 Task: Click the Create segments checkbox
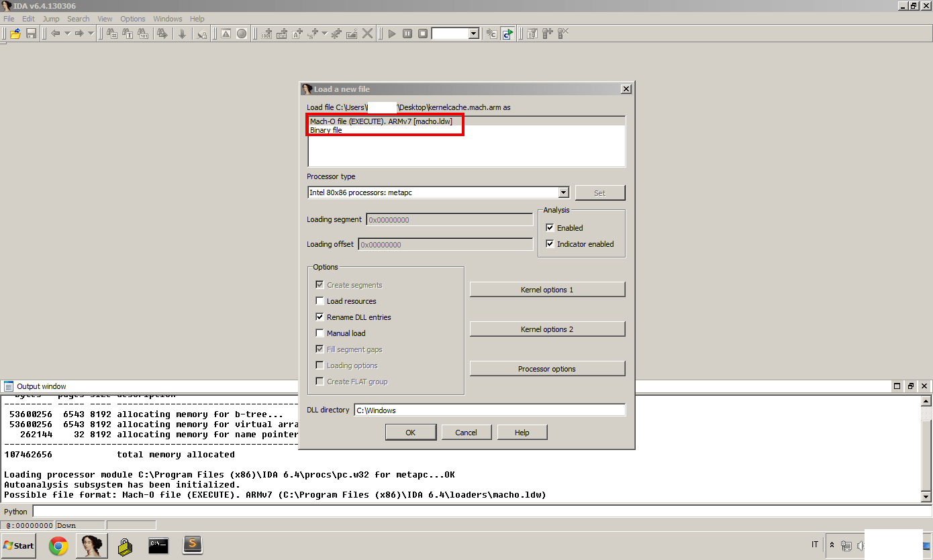pos(320,285)
